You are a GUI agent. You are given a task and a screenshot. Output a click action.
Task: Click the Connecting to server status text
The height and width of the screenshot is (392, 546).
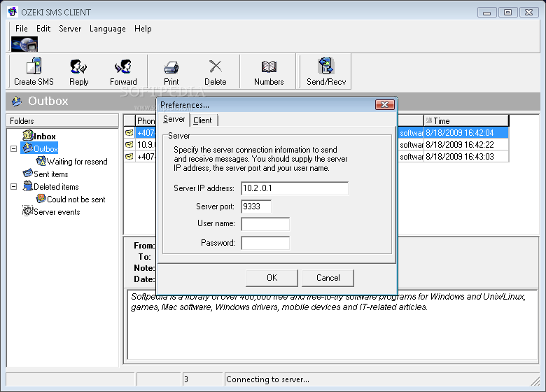267,379
